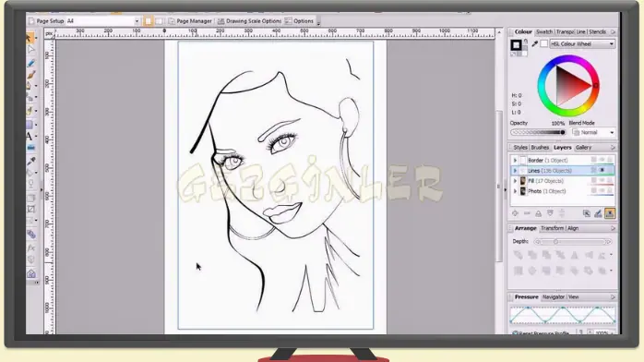Switch to the Transparency tab

[566, 31]
